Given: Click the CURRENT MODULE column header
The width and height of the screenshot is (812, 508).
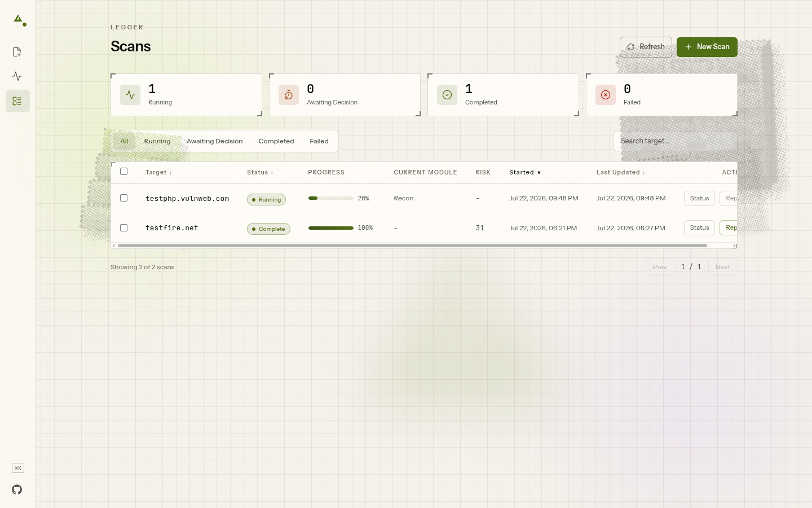Looking at the screenshot, I should tap(425, 173).
